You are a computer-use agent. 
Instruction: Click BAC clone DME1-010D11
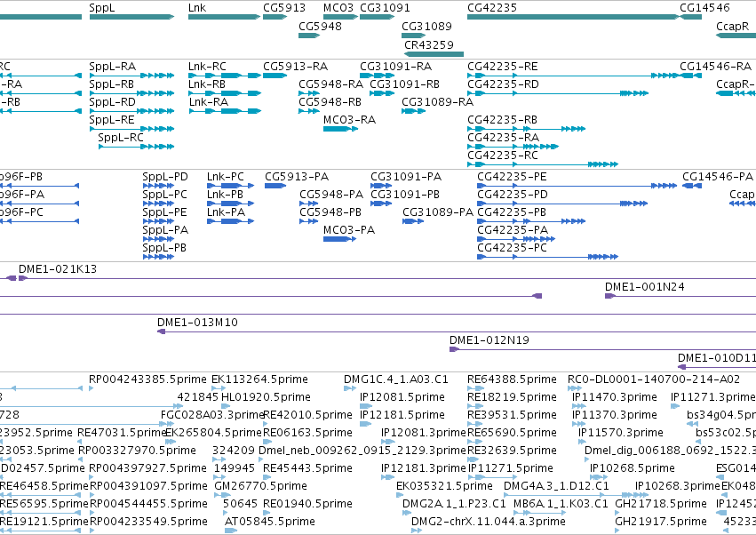tap(716, 358)
